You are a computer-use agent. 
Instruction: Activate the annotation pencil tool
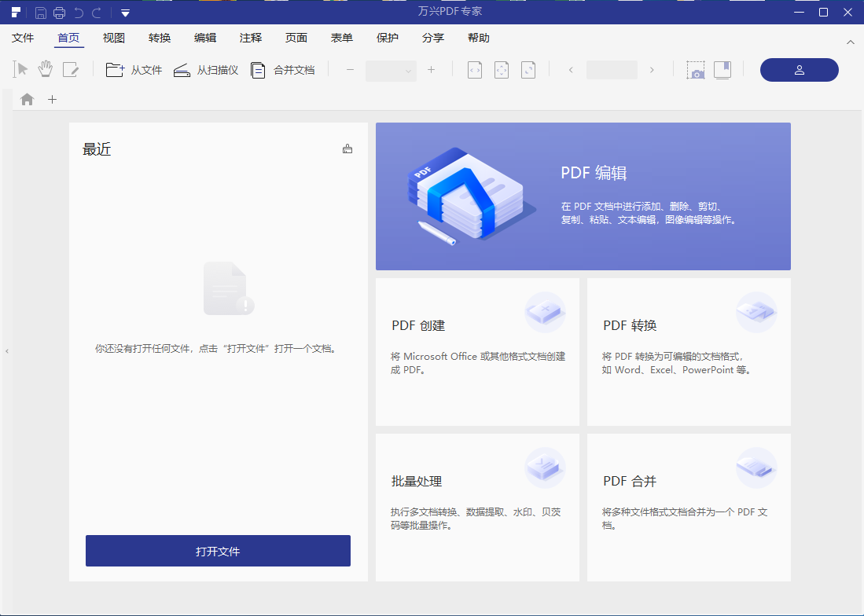pyautogui.click(x=71, y=69)
